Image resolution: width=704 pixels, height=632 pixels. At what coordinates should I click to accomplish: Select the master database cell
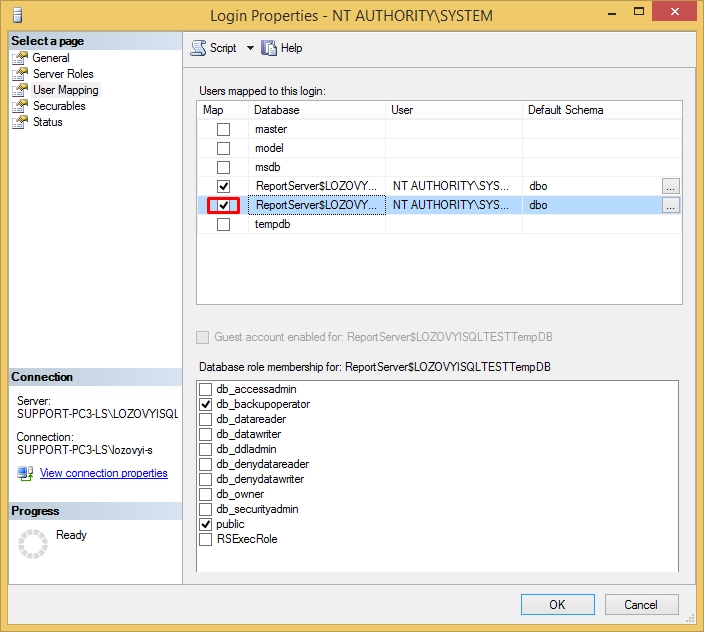coord(317,129)
